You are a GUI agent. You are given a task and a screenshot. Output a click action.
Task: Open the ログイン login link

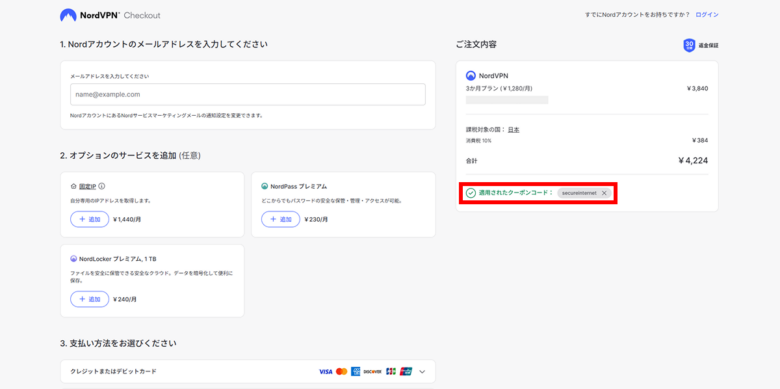coord(707,15)
